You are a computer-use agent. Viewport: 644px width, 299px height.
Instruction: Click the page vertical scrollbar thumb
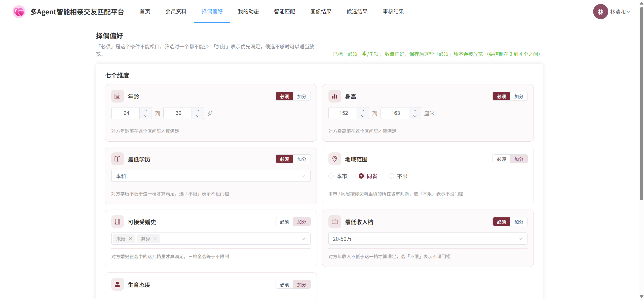[641, 103]
